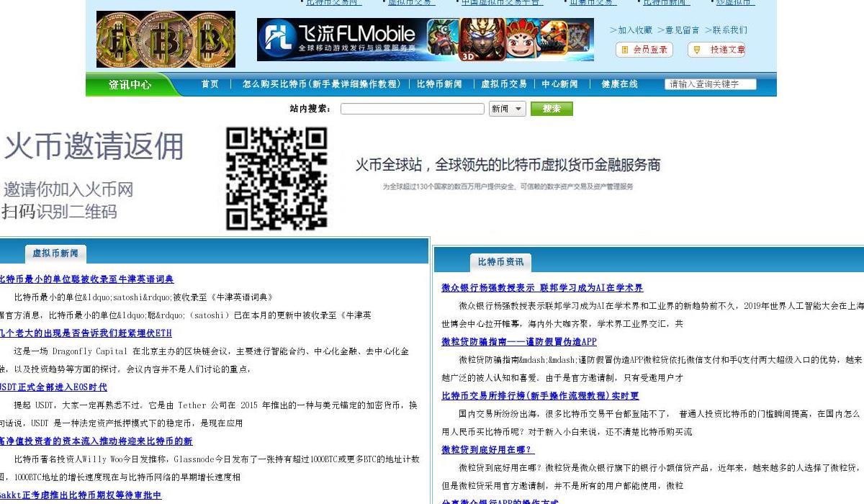
Task: Open 虚拟币交易 in the navigation bar
Action: 504,84
